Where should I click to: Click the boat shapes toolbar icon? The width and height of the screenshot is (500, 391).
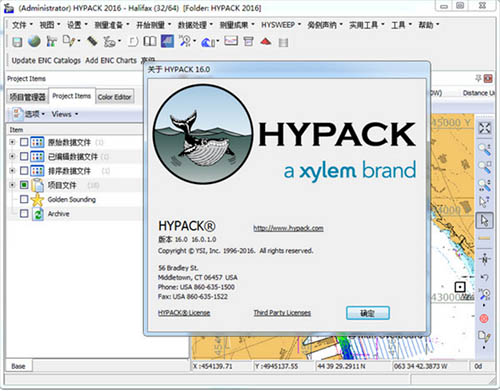tap(109, 42)
